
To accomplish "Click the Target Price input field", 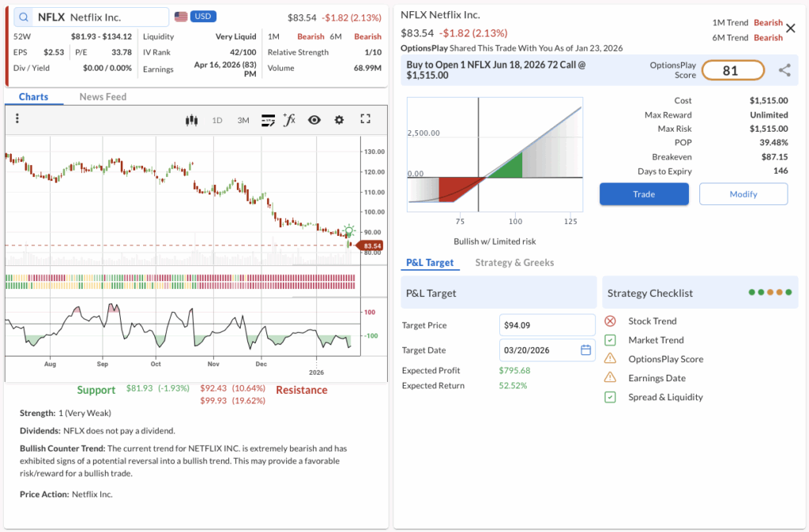I will [547, 325].
